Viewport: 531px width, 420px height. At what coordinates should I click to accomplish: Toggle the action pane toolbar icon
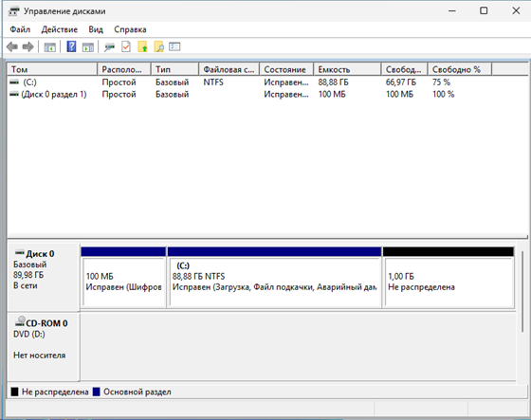[87, 47]
